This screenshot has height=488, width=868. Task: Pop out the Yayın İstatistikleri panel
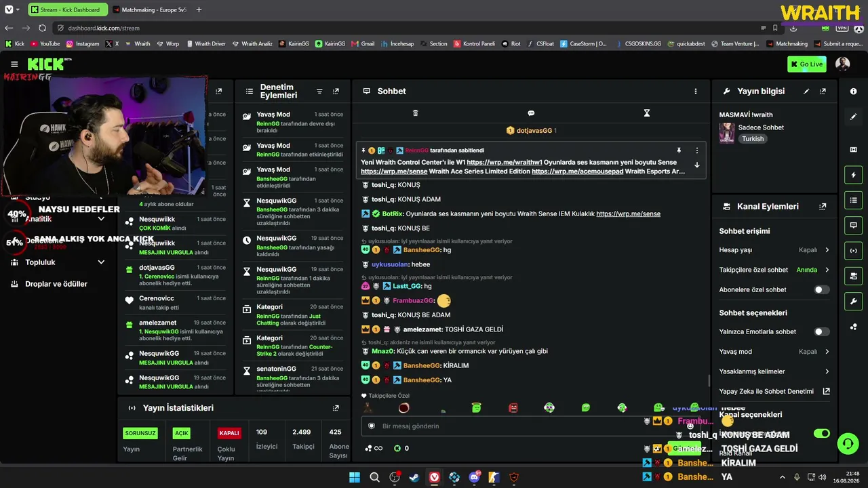point(336,408)
